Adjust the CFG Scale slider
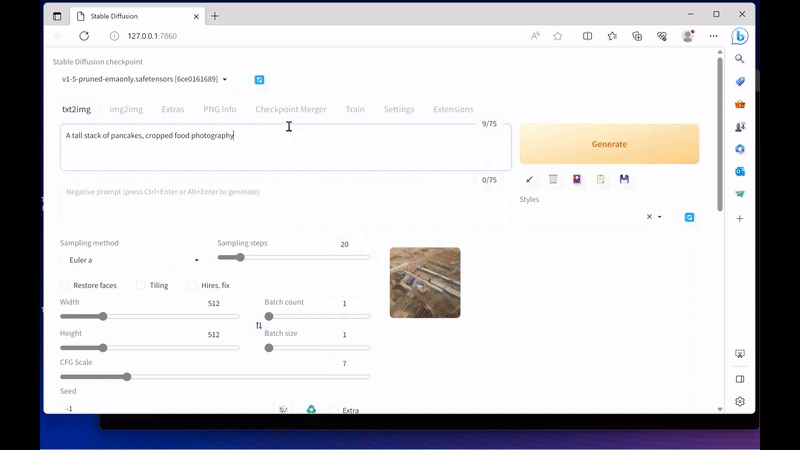The width and height of the screenshot is (800, 450). (215, 377)
